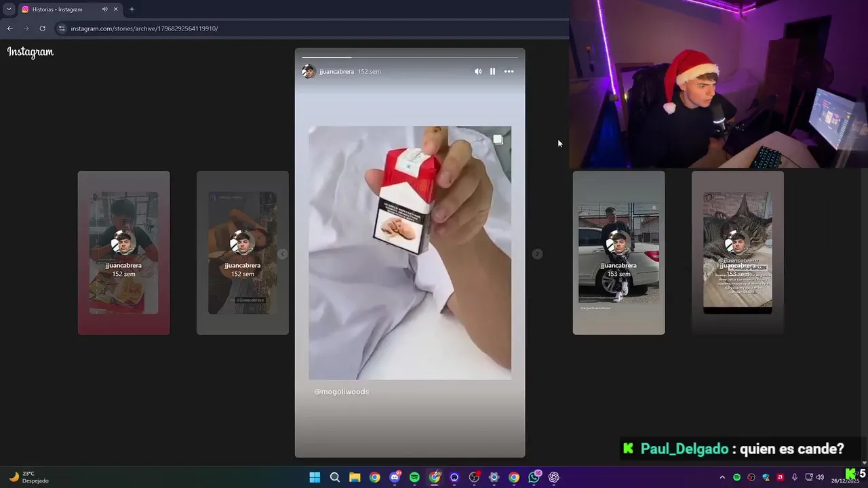
Task: Open WhatsApp from the taskbar
Action: 534,477
